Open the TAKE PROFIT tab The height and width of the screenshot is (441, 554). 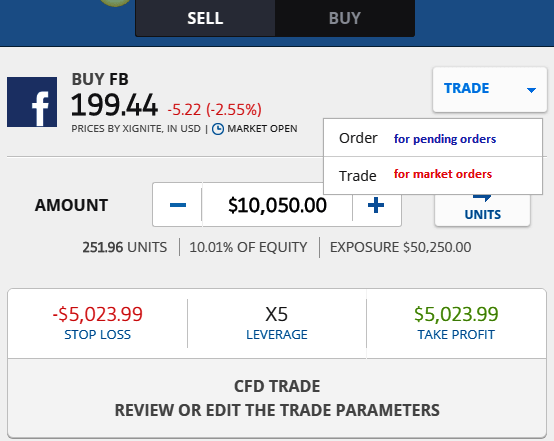(x=456, y=335)
